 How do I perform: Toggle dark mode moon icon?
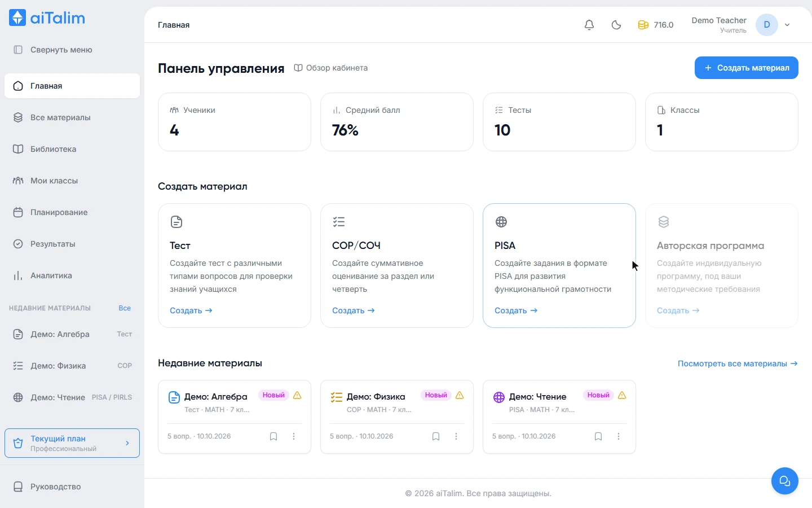click(x=616, y=25)
